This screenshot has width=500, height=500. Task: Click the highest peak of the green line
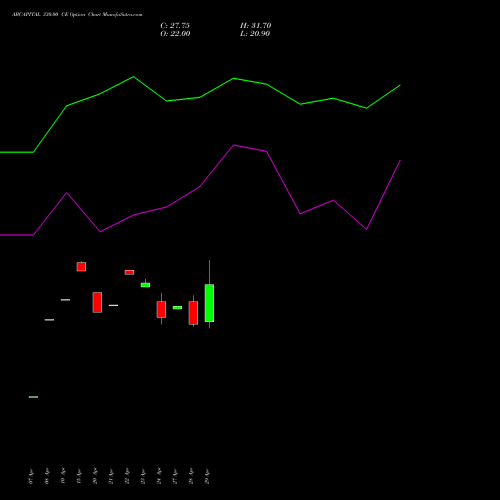133,77
